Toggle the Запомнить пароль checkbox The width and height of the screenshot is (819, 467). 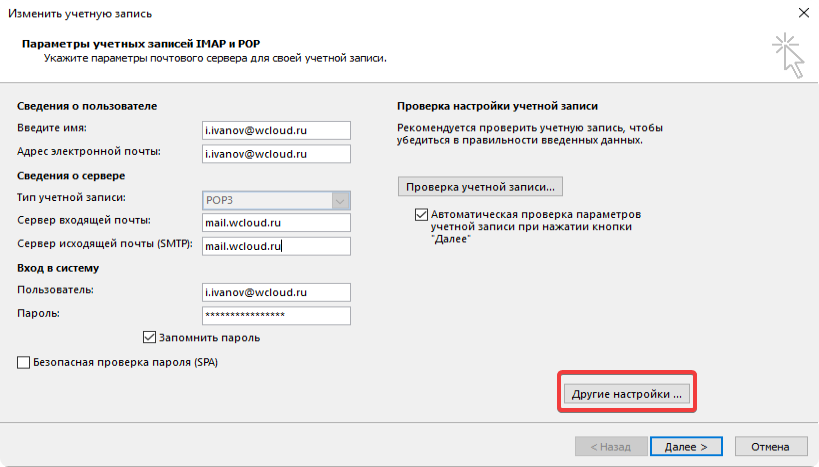(x=151, y=338)
